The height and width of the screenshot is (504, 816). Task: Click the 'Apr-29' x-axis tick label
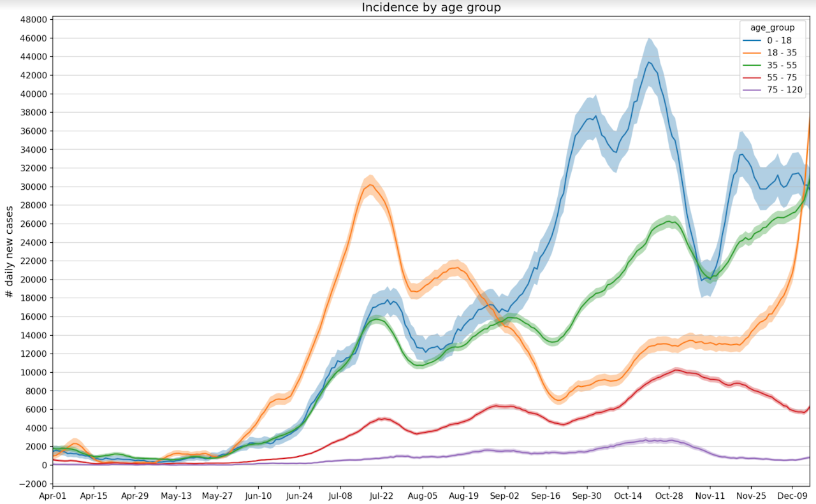tap(135, 495)
